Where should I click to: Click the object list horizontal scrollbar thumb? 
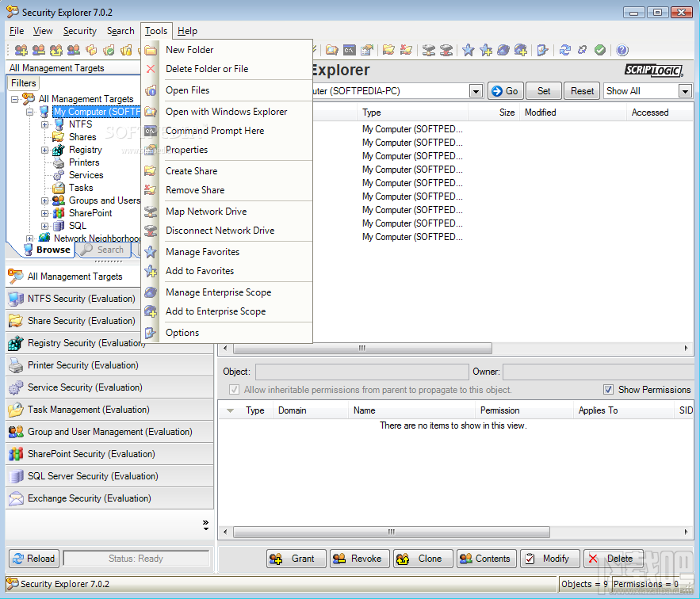(362, 348)
